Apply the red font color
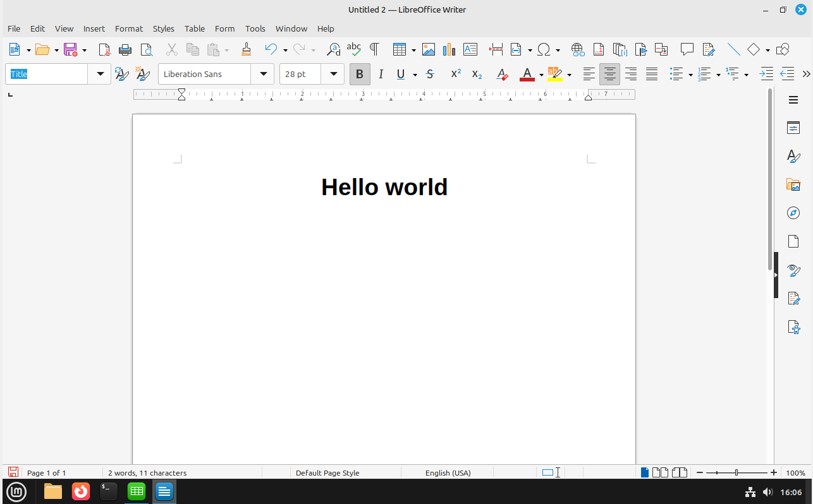The height and width of the screenshot is (504, 813). coord(527,74)
